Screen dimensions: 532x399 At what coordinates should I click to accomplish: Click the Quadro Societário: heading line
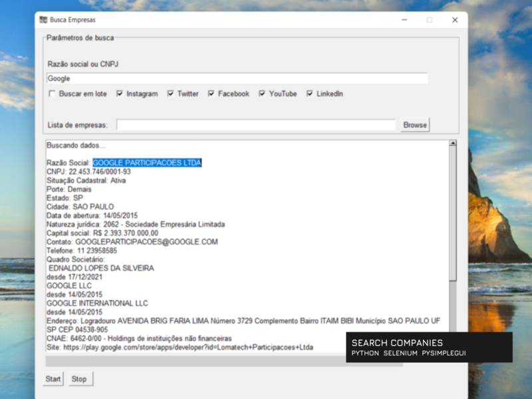76,259
